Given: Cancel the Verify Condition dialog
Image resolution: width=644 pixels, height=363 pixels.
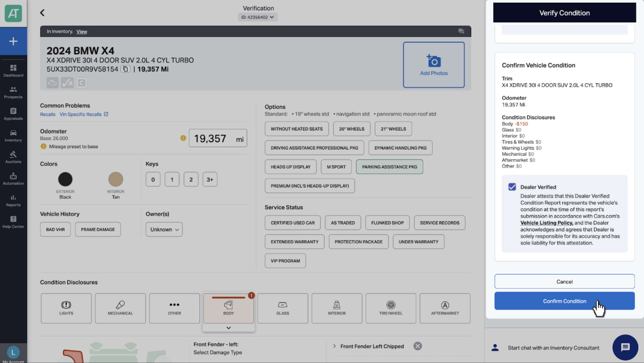Looking at the screenshot, I should (565, 281).
